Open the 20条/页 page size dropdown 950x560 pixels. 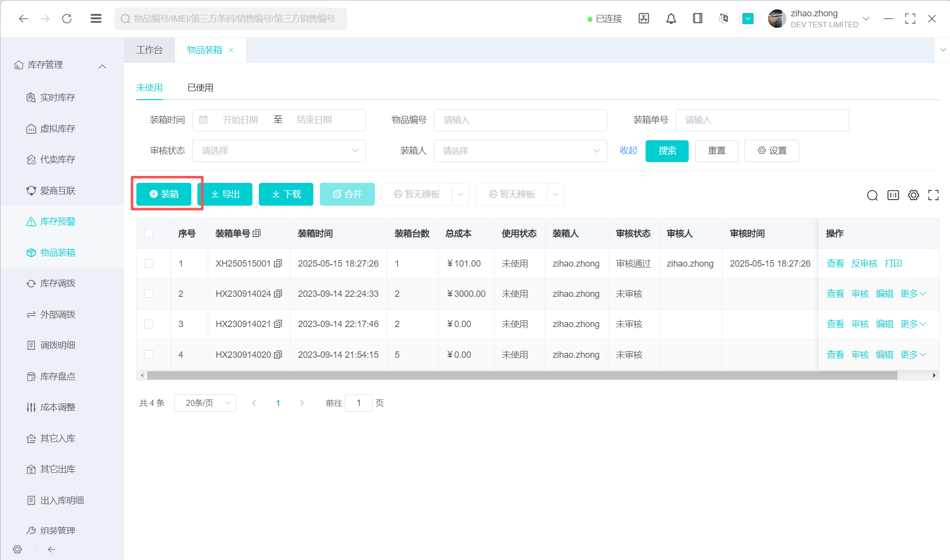tap(205, 403)
